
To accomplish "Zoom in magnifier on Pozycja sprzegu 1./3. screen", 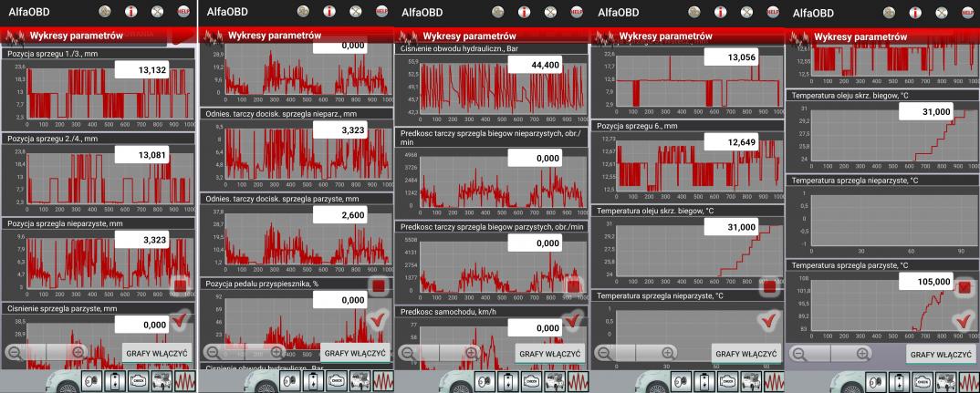I will (x=78, y=352).
